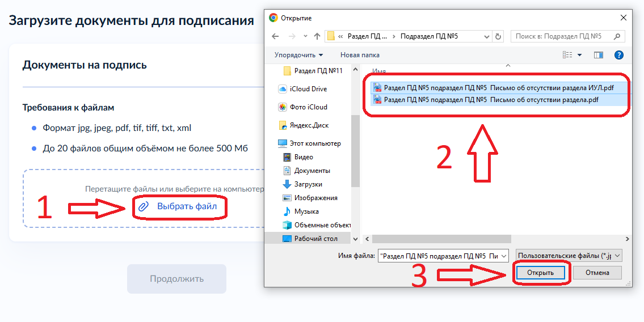The width and height of the screenshot is (644, 322).
Task: Click the search field for Подраздел ПД №5
Action: [567, 36]
